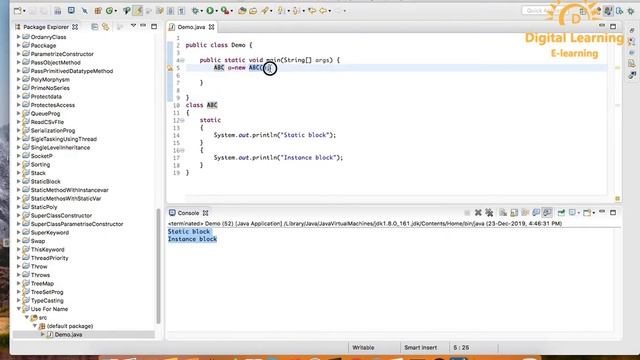Click Remove All Terminated Launches double-X icon
The image size is (640, 360).
(489, 213)
